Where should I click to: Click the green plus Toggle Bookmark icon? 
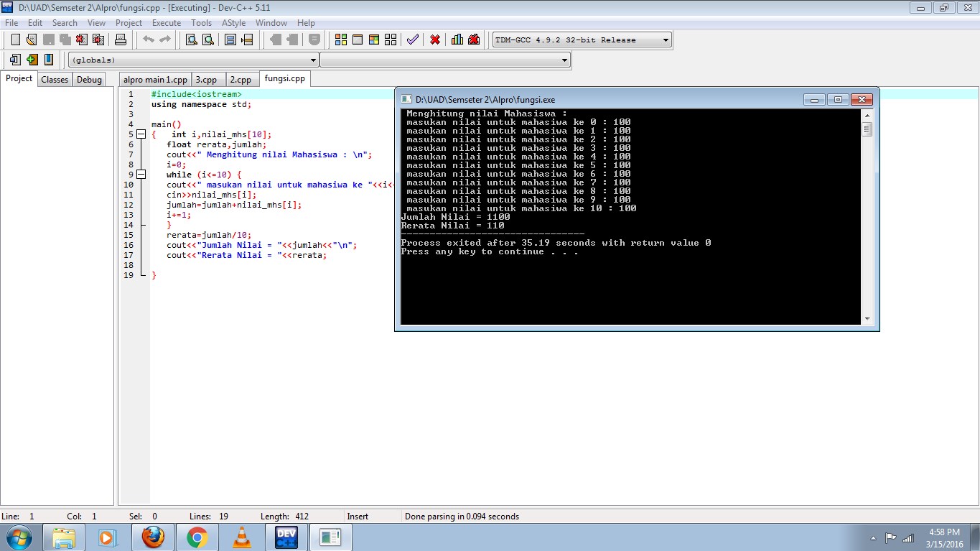click(x=32, y=60)
